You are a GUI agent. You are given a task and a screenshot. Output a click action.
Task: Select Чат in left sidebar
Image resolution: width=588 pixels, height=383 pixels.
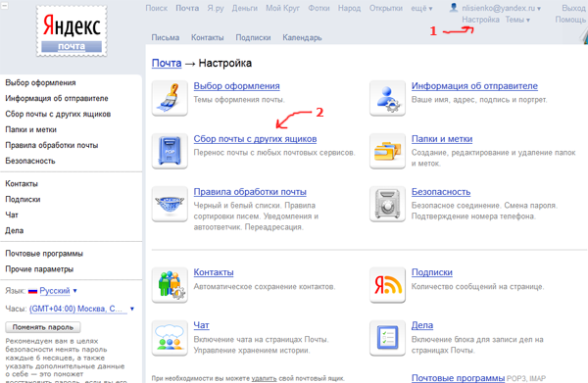(12, 215)
